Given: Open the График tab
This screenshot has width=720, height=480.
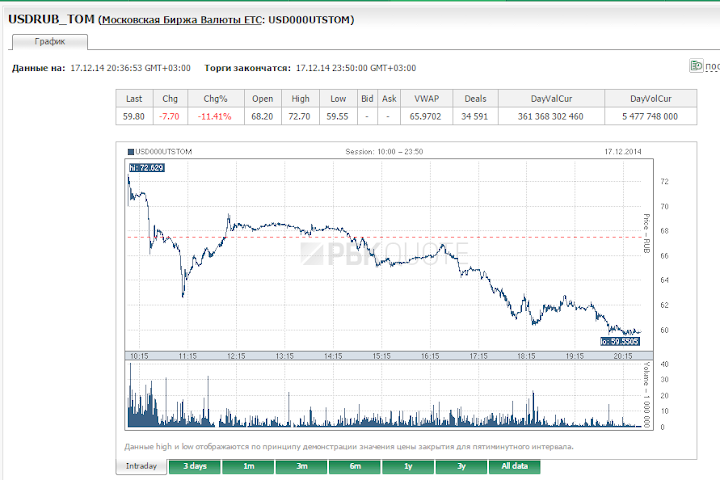Looking at the screenshot, I should pos(50,42).
